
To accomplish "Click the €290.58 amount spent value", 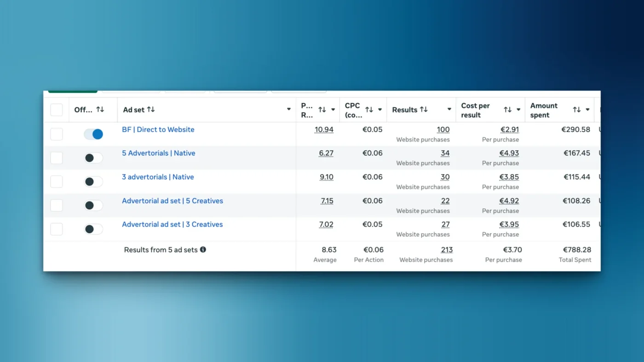I will click(x=576, y=130).
